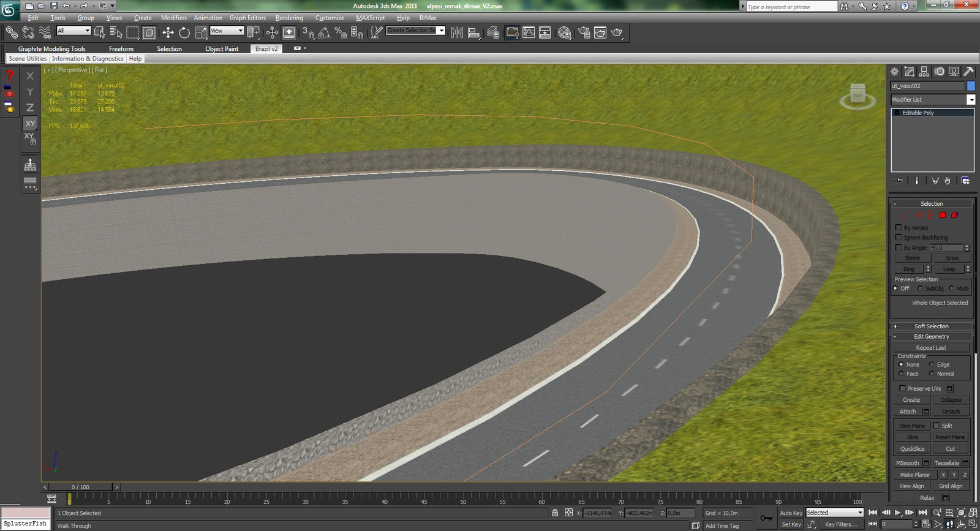Click the QuickSlice button

point(912,449)
